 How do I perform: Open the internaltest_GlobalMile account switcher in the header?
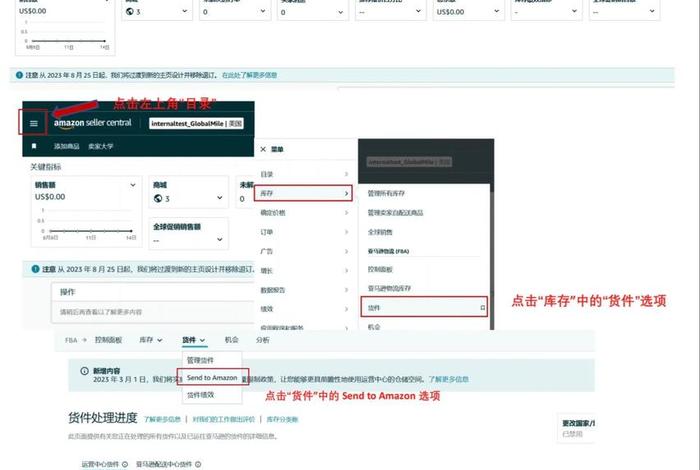(196, 123)
